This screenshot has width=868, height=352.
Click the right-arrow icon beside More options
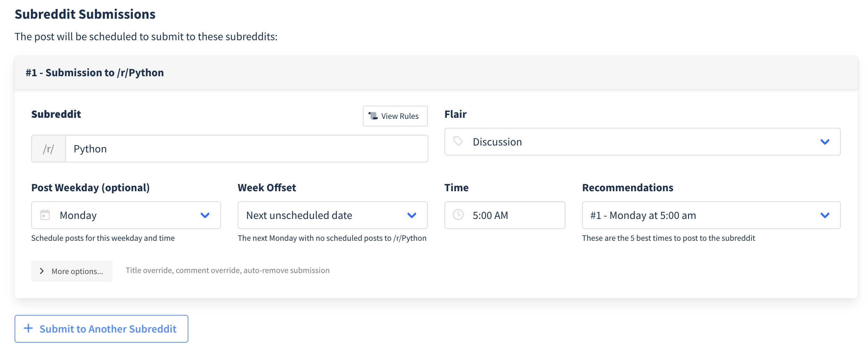[x=42, y=271]
